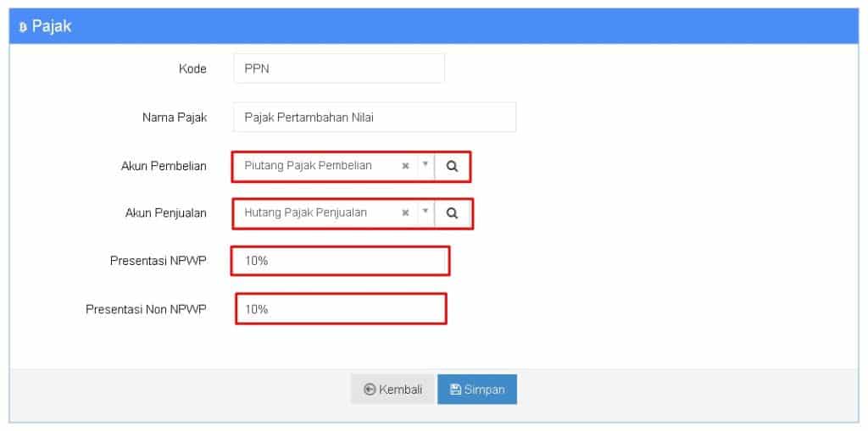
Task: Click the Pajak panel header title
Action: point(52,26)
